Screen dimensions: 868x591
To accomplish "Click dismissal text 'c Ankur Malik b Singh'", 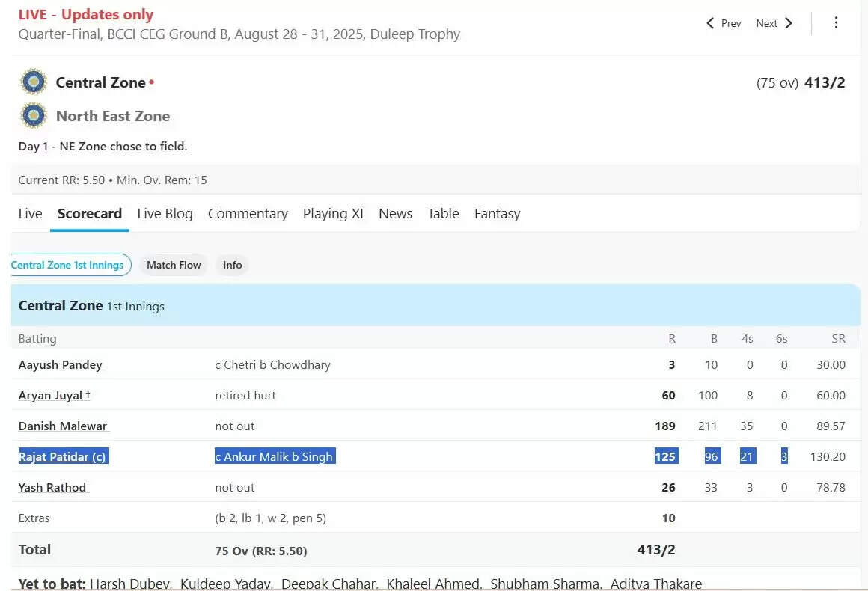I will click(x=274, y=456).
